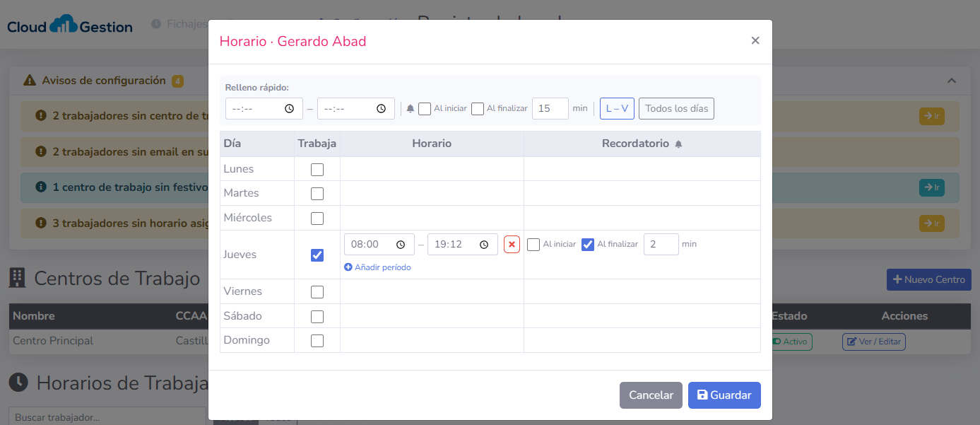Toggle the Miércoles Trabaja checkbox

(317, 219)
